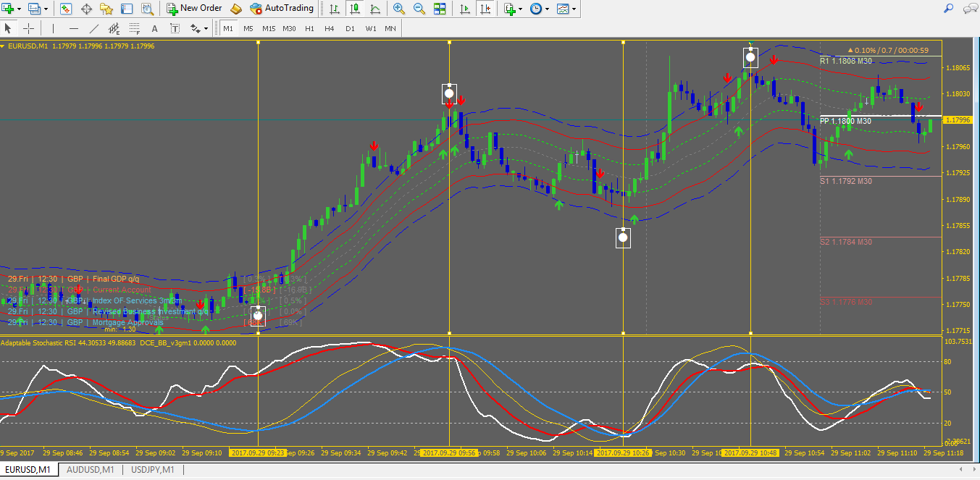Toggle the Terminal window icon
The image size is (980, 480).
[x=127, y=9]
